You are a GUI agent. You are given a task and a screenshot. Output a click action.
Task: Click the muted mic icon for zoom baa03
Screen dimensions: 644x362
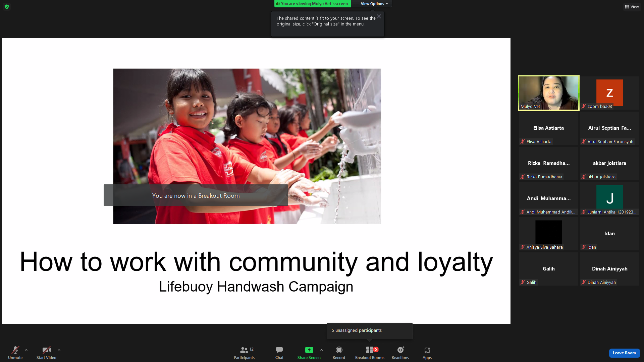(584, 106)
